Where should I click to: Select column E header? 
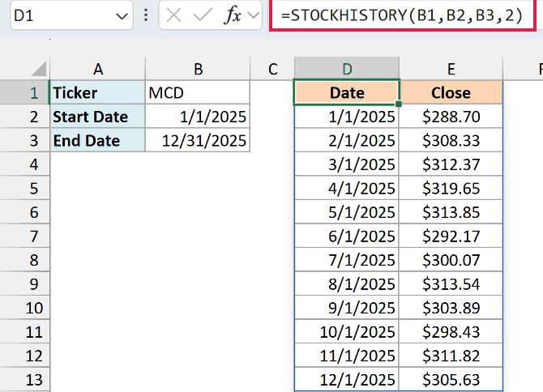pos(451,69)
